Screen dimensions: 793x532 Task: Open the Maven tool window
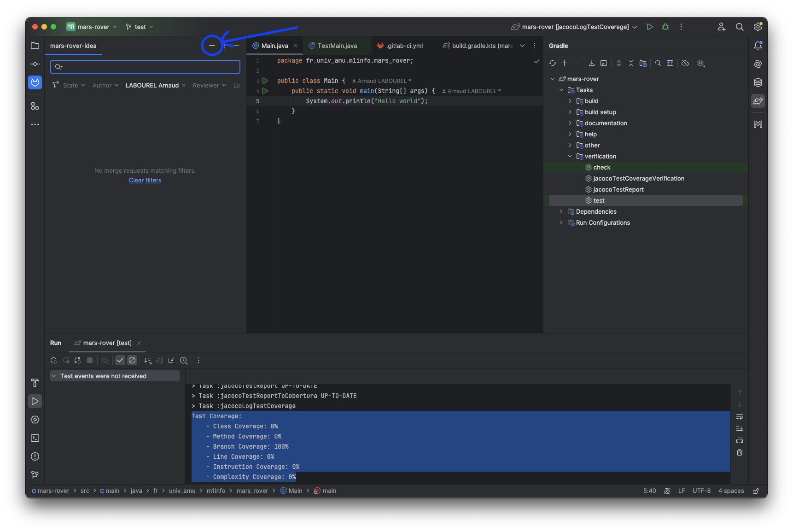(758, 124)
